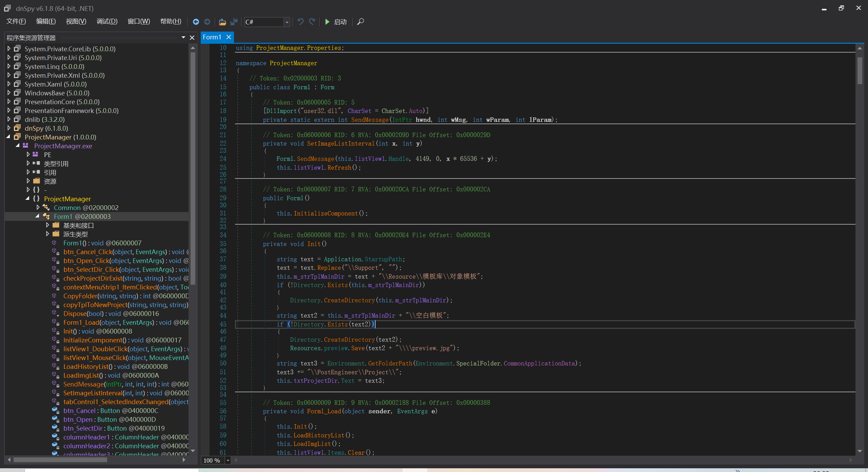Screen dimensions: 868x472
Task: Select the Form1 document tab
Action: [x=212, y=37]
